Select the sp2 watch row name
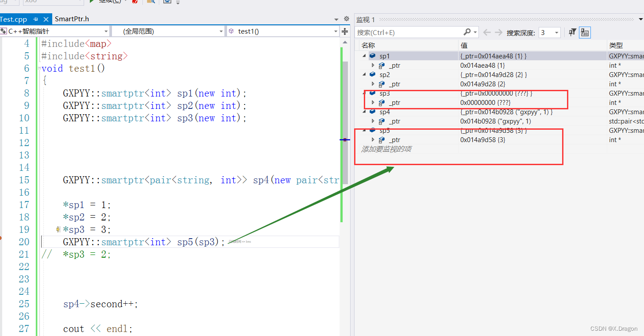644x336 pixels. (385, 74)
